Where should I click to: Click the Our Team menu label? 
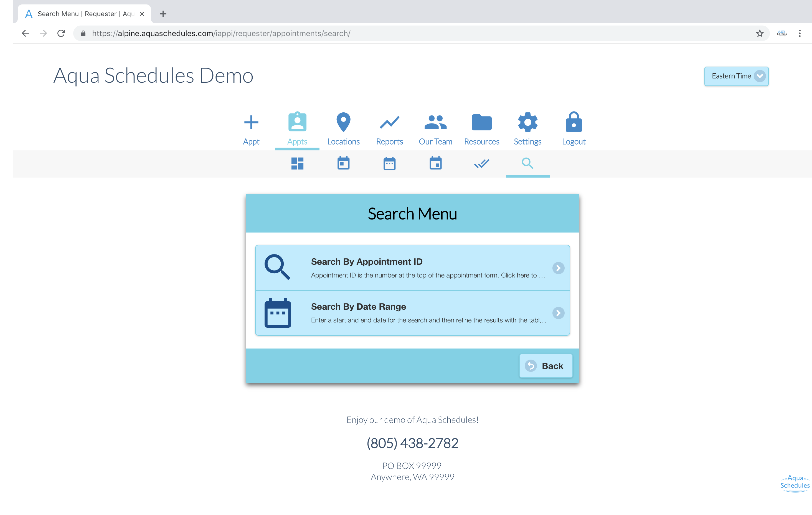pos(435,142)
